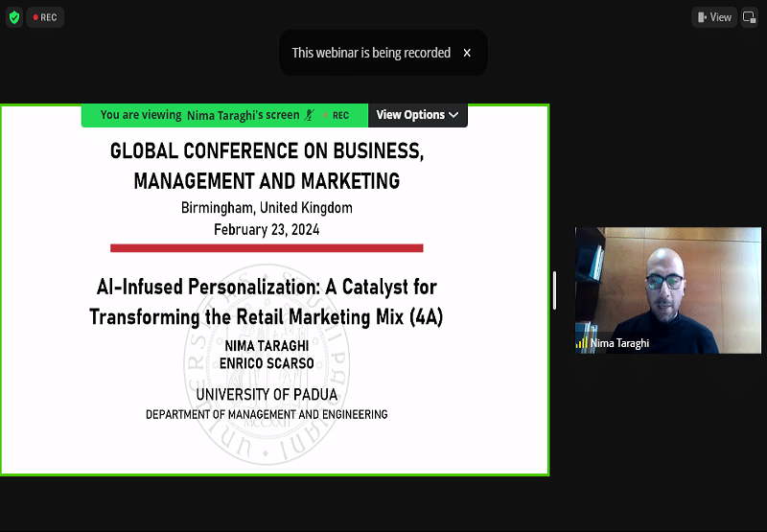Viewport: 767px width, 532px height.
Task: Click the 'UNIVERSITY OF PADUA' text
Action: pyautogui.click(x=267, y=395)
